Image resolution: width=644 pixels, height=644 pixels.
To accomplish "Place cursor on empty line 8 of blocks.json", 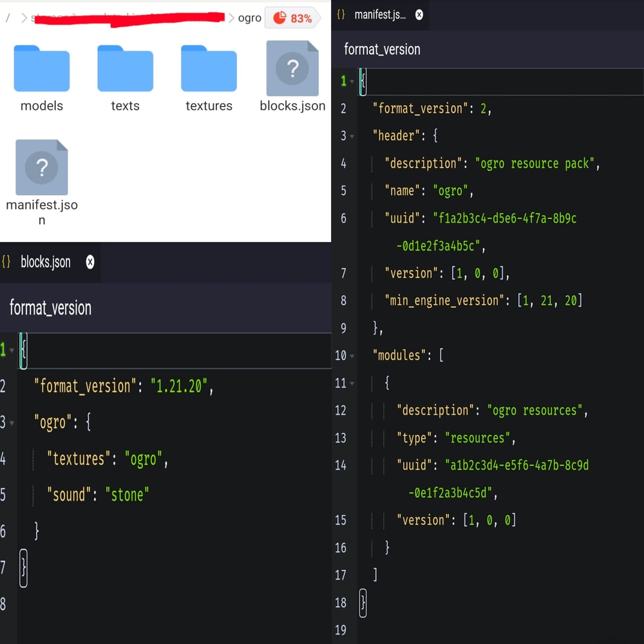I will 129,603.
